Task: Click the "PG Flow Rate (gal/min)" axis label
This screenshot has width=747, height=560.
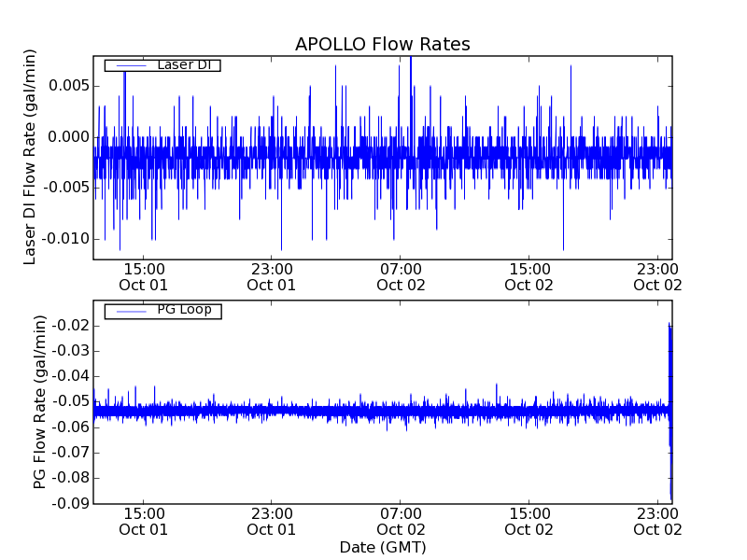Action: [x=40, y=402]
